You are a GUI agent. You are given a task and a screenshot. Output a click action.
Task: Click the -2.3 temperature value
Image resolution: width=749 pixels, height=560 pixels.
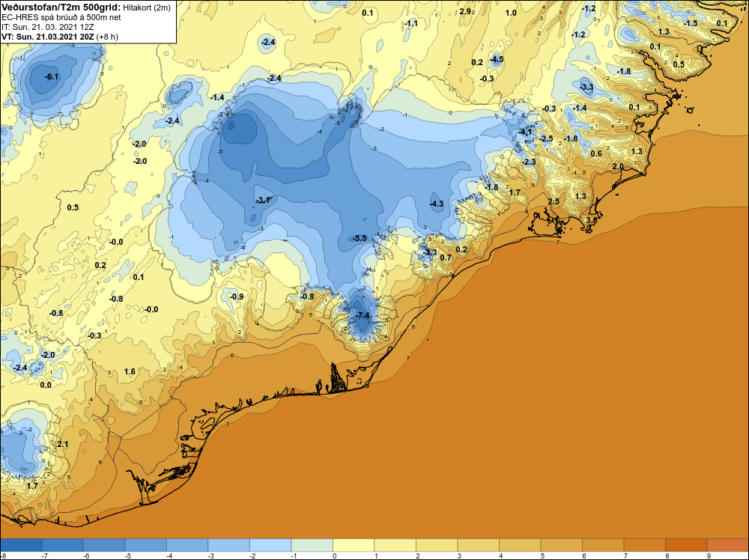(528, 162)
